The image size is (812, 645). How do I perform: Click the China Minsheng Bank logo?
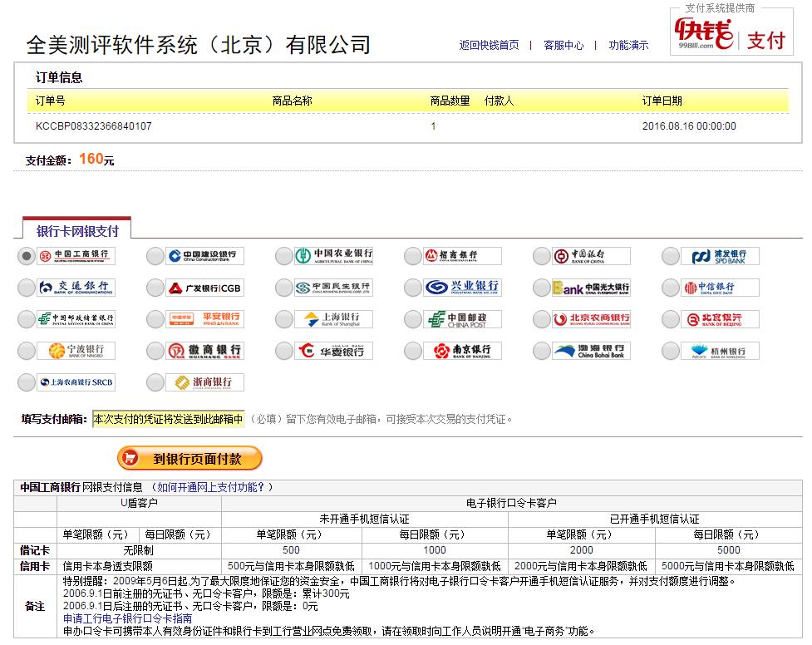(x=333, y=288)
